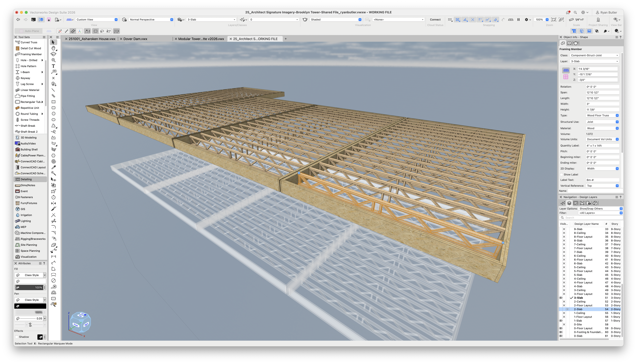Open the Building Shell tool set
Screen dimensions: 637x364
tap(29, 149)
